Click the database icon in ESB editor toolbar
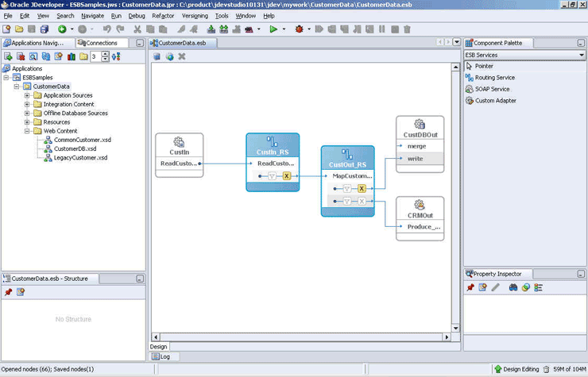The image size is (588, 377). (x=157, y=56)
